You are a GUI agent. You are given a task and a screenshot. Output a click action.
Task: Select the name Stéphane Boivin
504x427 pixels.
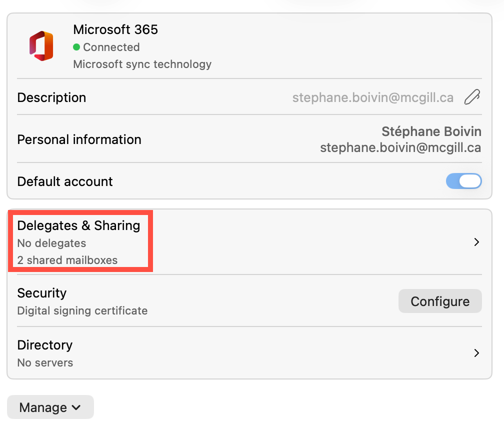(x=431, y=131)
